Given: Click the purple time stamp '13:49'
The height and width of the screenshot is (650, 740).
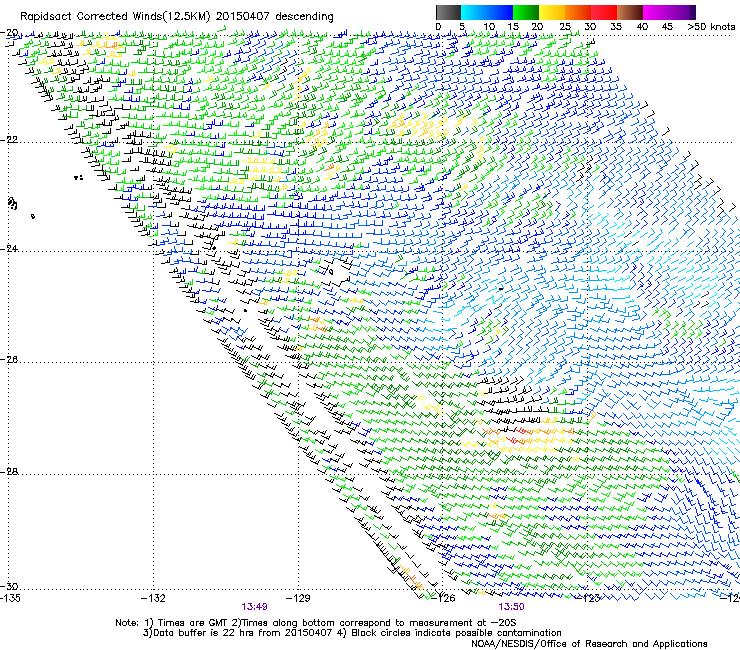Looking at the screenshot, I should point(254,607).
